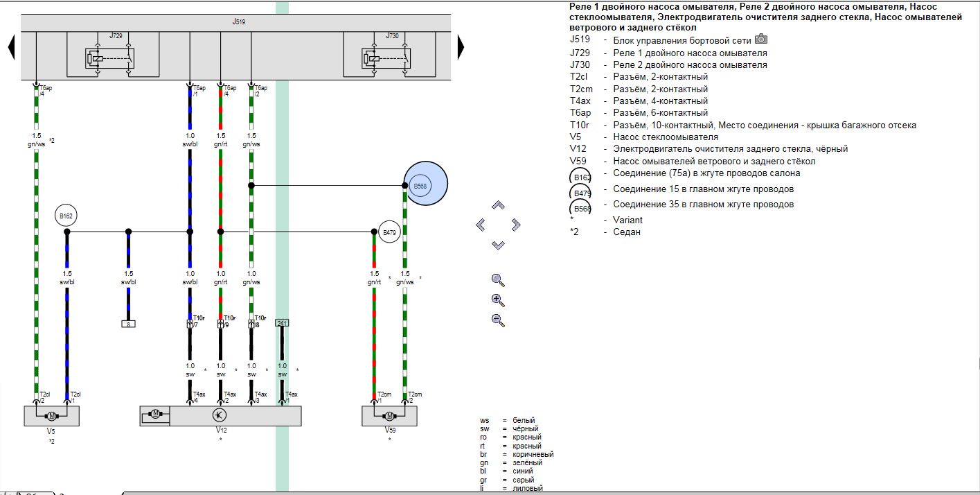
Task: Click the zoom out magnifier icon
Action: tap(497, 320)
